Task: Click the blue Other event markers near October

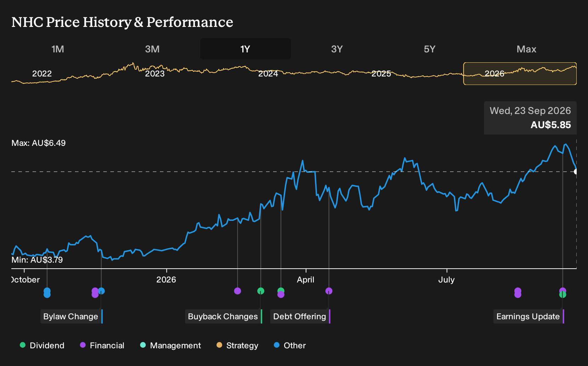Action: (47, 293)
